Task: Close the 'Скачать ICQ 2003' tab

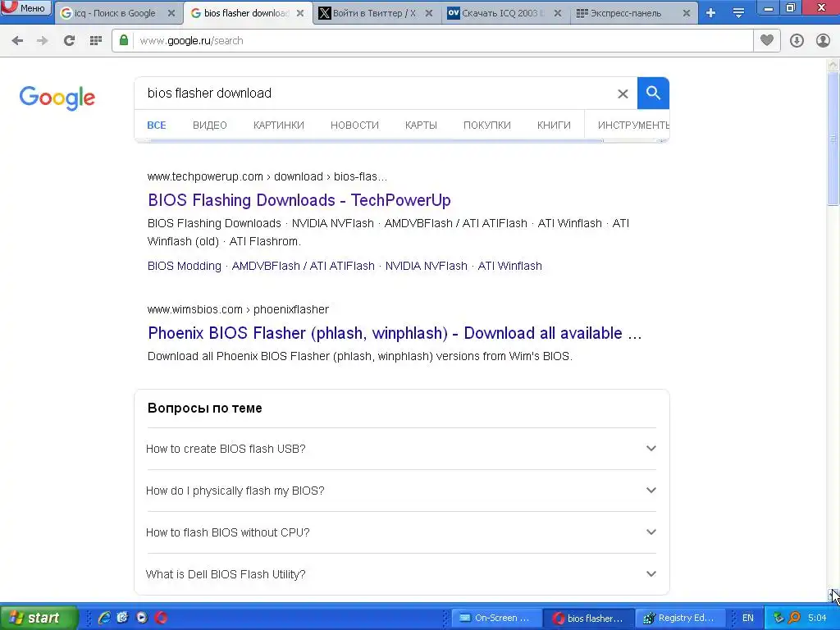Action: [558, 13]
